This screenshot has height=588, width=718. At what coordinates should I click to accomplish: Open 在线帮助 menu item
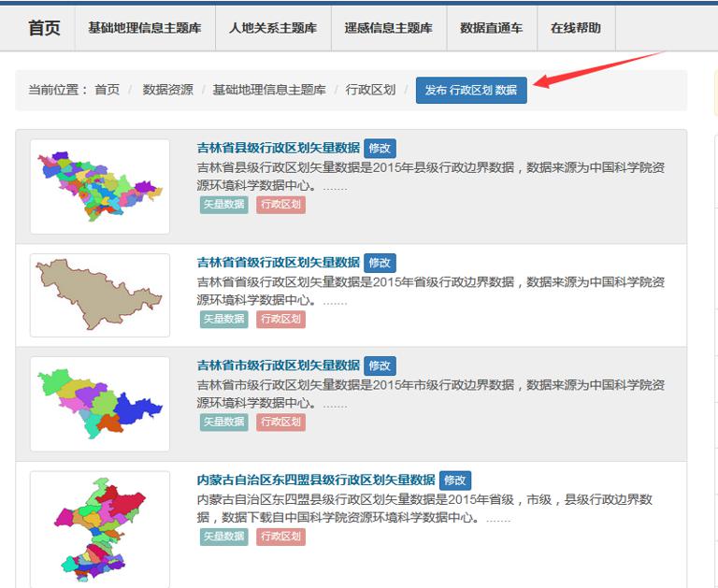576,28
